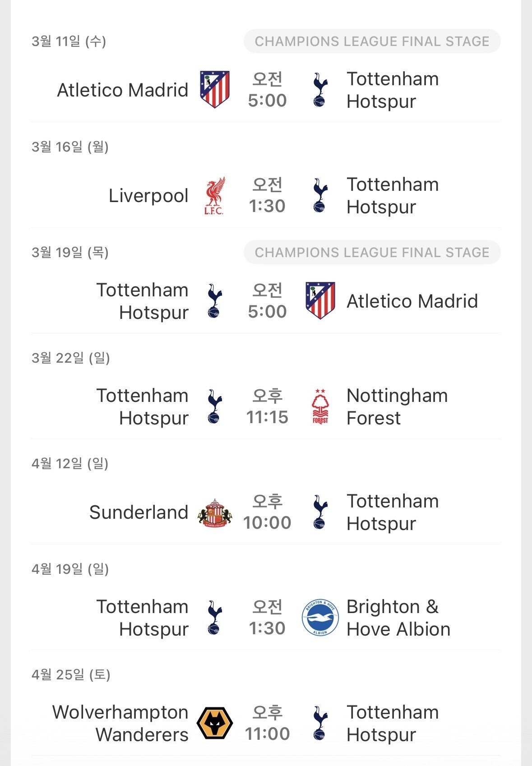Viewport: 532px width, 766px height.
Task: Tap the Atletico Madrid crest on 3월 19일
Action: tap(320, 300)
